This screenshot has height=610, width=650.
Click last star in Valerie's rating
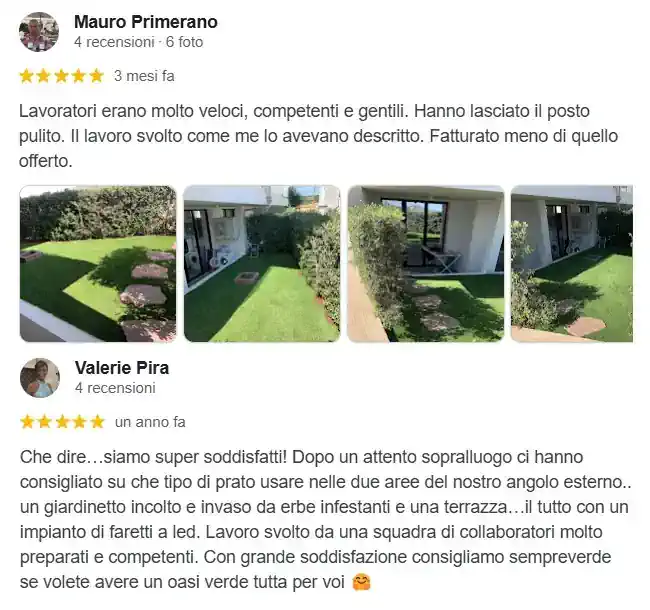(x=97, y=422)
